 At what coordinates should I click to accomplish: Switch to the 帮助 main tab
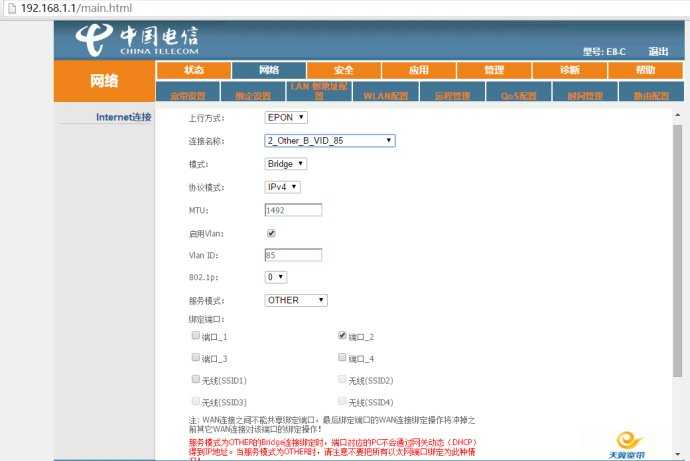pyautogui.click(x=645, y=70)
